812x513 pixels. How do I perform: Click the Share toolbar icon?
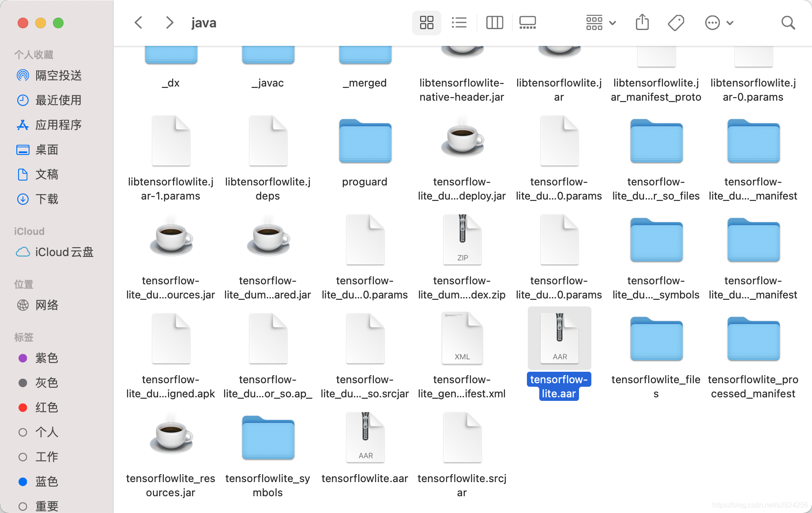pos(643,23)
